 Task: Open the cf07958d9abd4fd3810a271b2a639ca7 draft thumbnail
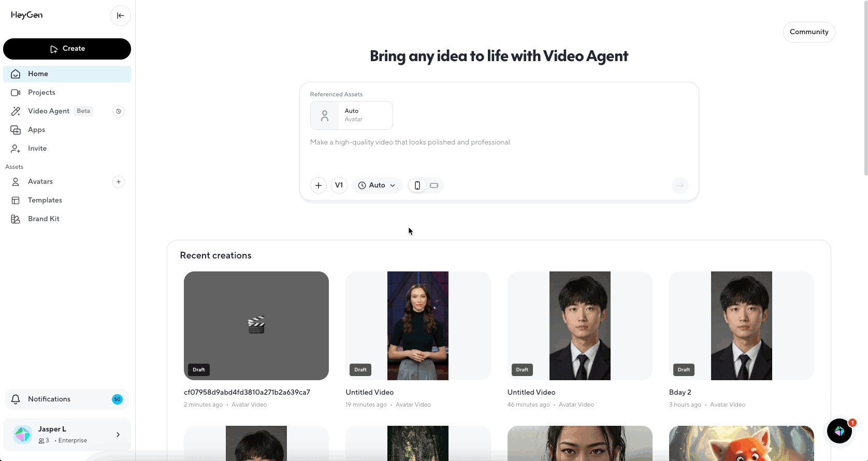point(256,326)
